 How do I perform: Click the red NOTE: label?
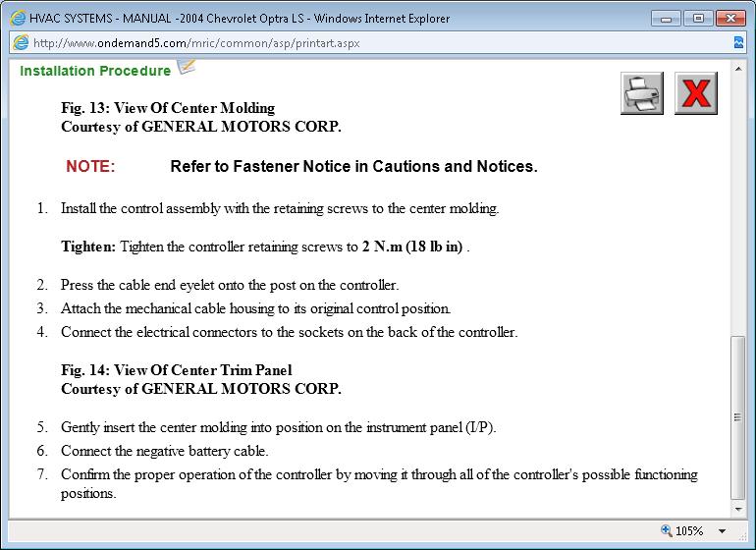pos(90,166)
